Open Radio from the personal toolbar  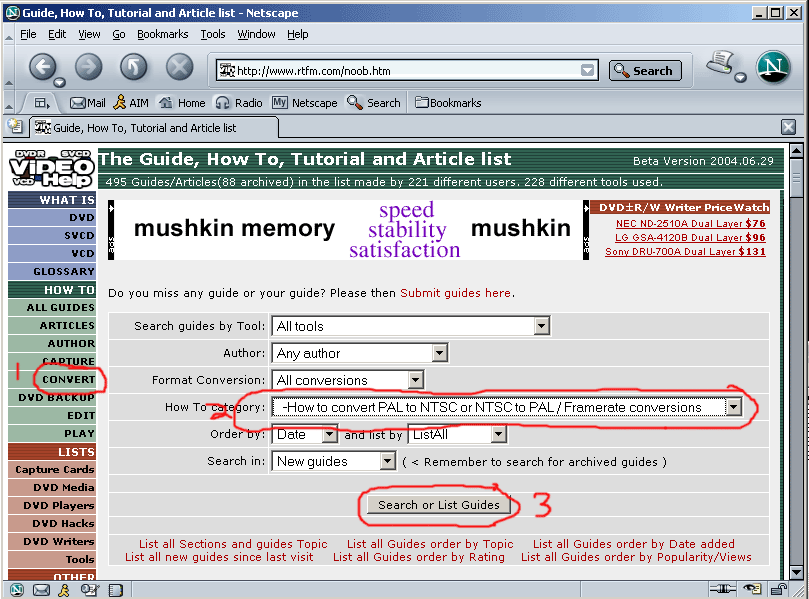click(x=239, y=103)
